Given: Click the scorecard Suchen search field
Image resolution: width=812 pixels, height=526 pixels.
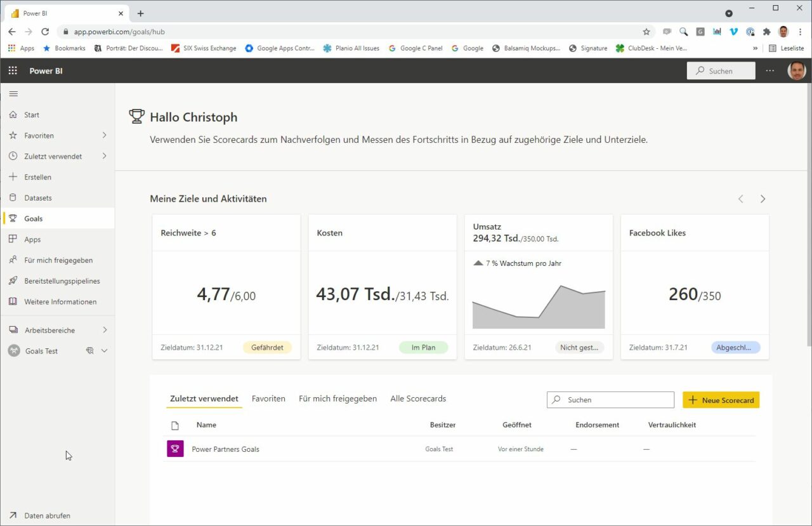Looking at the screenshot, I should pyautogui.click(x=610, y=400).
